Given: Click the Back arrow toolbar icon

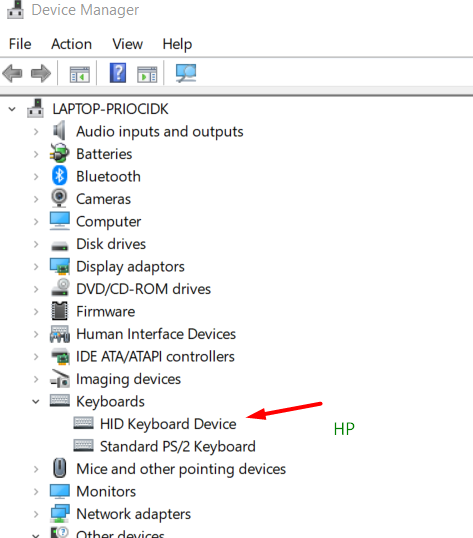Looking at the screenshot, I should click(12, 73).
